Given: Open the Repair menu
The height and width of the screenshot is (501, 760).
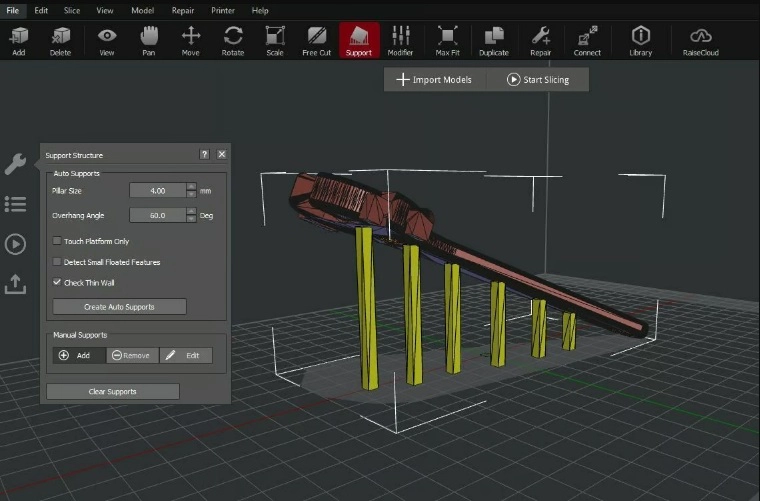Looking at the screenshot, I should tap(183, 10).
